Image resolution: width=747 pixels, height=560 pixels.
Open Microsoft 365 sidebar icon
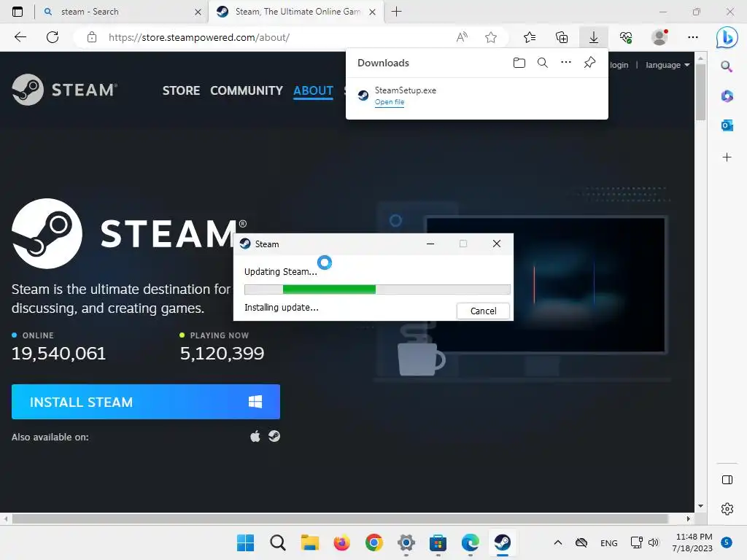coord(727,96)
